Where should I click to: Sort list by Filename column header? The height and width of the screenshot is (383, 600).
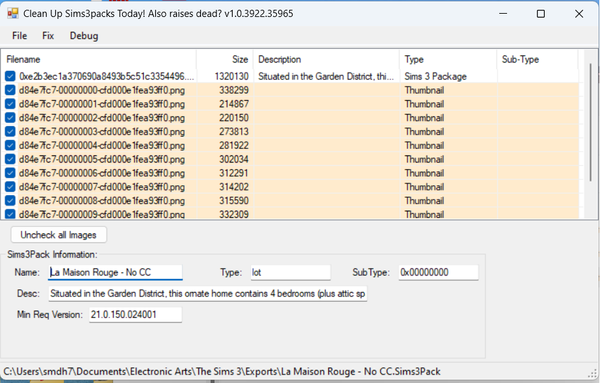(x=99, y=59)
